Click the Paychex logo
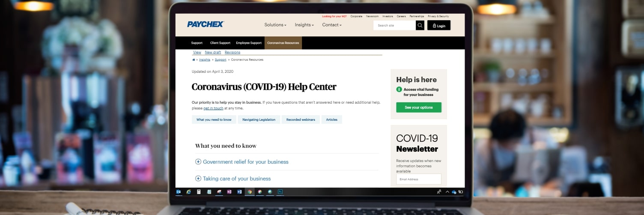The height and width of the screenshot is (215, 644). (x=206, y=24)
